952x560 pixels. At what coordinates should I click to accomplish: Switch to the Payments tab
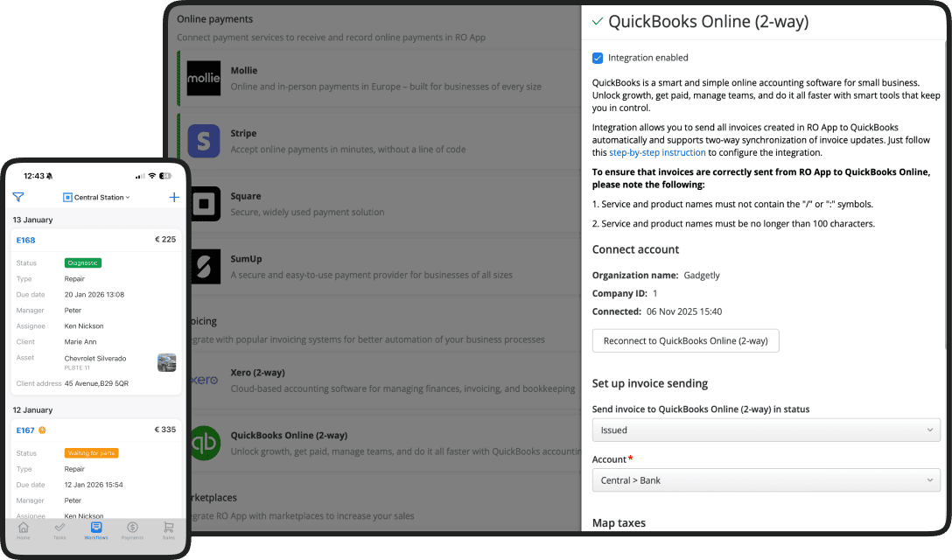pos(132,529)
